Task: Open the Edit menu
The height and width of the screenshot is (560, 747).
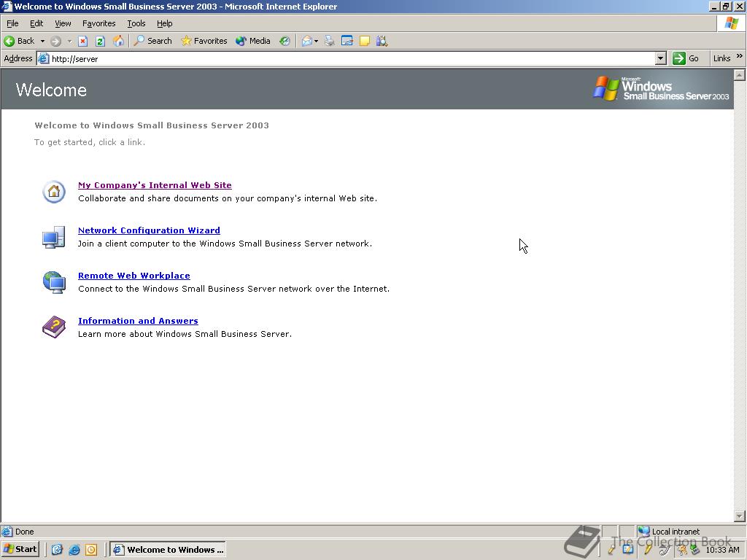Action: [36, 23]
